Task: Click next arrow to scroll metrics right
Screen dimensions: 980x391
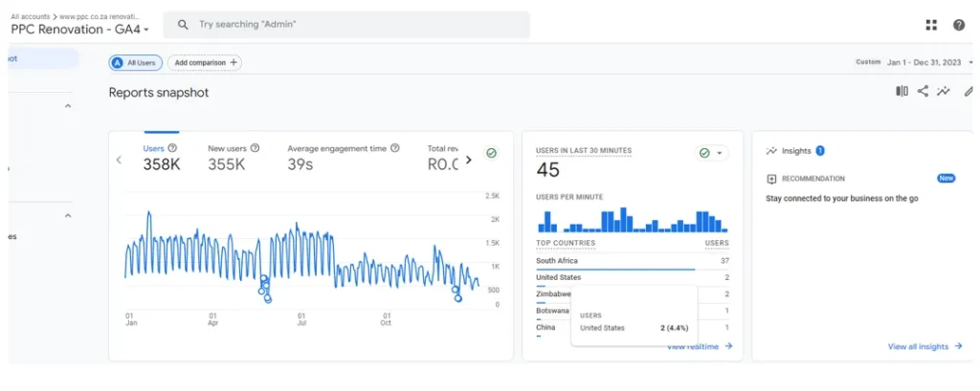Action: pyautogui.click(x=468, y=160)
